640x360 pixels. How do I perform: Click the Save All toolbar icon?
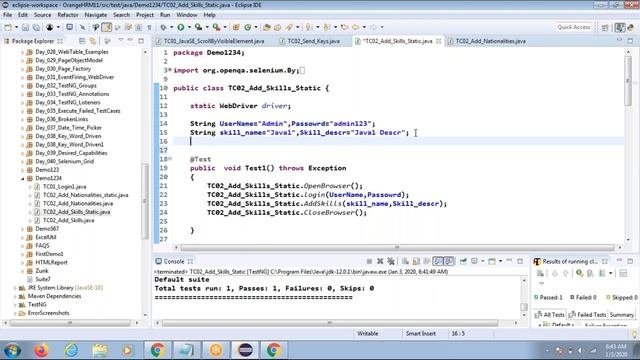[36, 27]
